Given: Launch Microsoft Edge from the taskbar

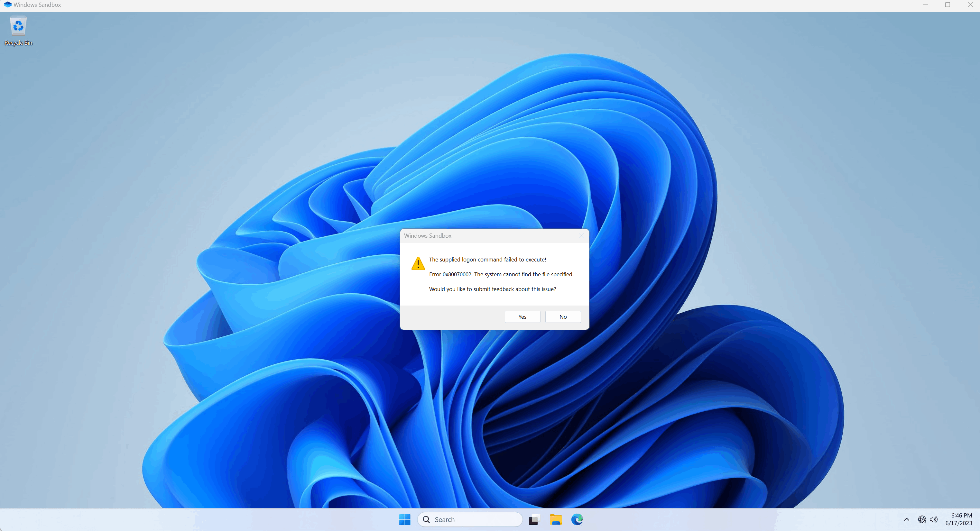Looking at the screenshot, I should [577, 519].
